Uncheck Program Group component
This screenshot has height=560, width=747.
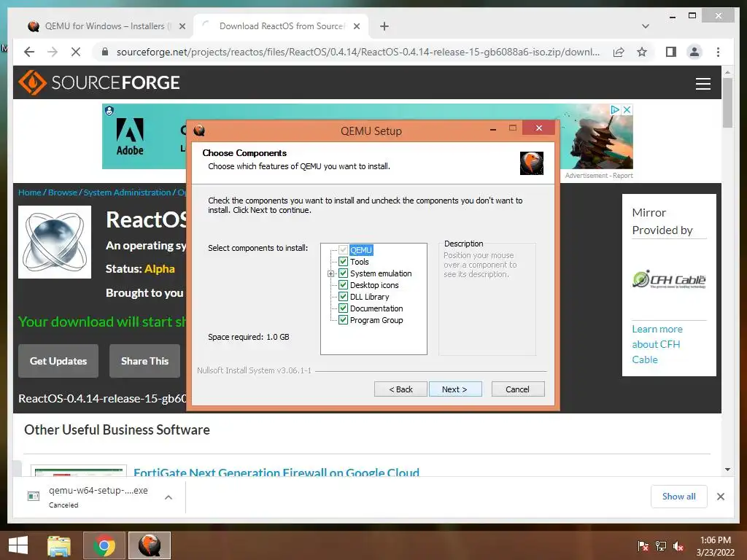coord(343,320)
